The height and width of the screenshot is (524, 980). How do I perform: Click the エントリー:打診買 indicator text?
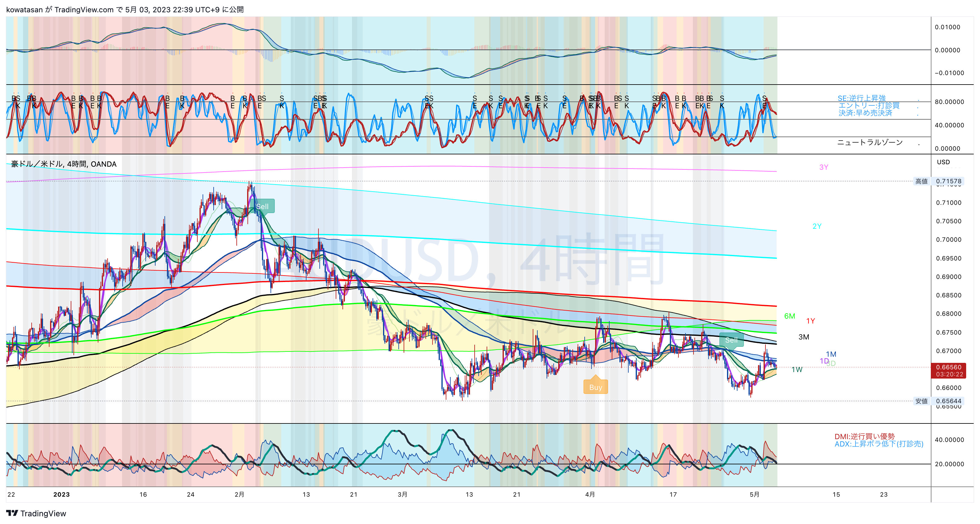(869, 105)
